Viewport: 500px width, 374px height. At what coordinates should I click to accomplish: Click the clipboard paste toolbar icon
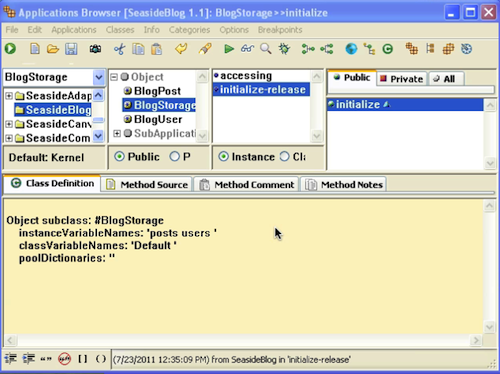click(x=156, y=49)
